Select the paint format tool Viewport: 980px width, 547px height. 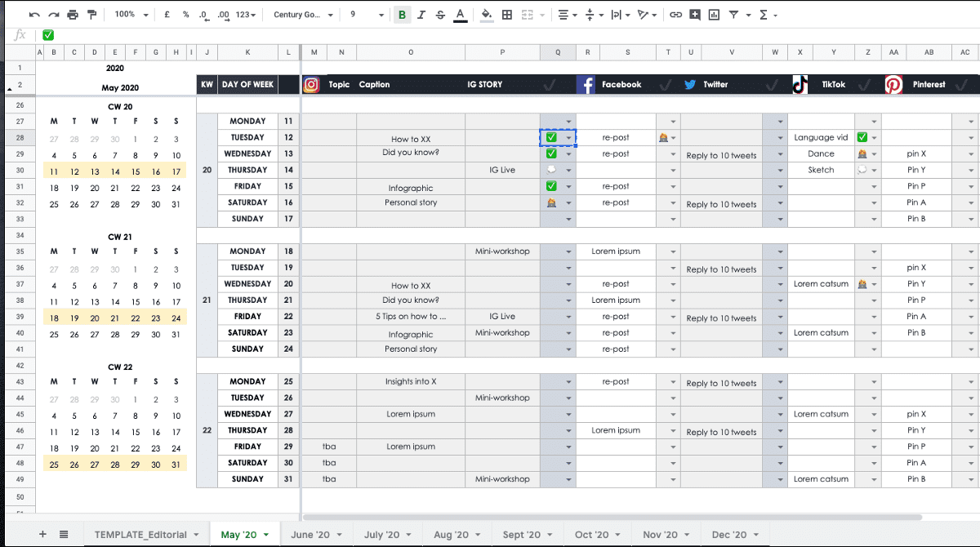(x=91, y=15)
